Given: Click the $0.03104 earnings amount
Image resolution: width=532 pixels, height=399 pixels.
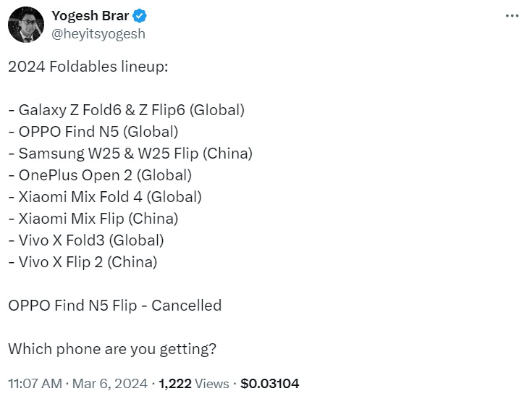Looking at the screenshot, I should (x=269, y=383).
